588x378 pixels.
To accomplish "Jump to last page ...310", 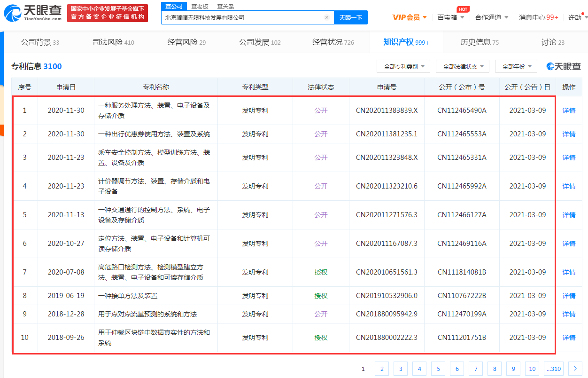I will coord(554,369).
